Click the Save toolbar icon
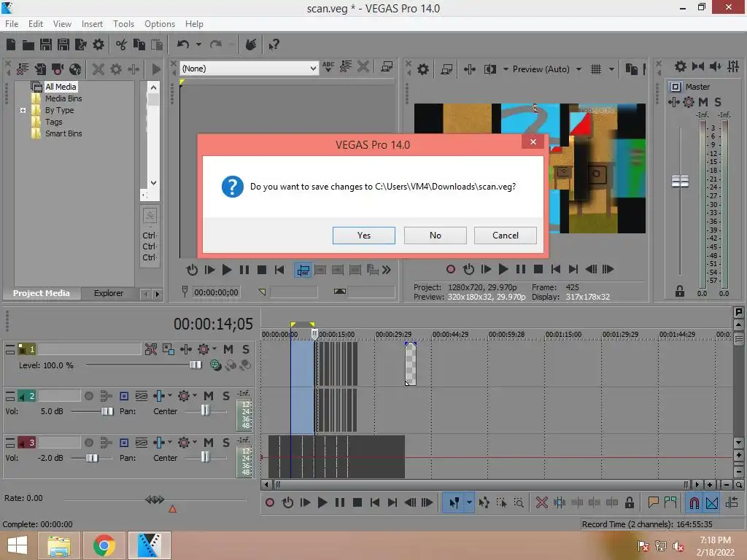Viewport: 747px width, 560px height. click(46, 44)
